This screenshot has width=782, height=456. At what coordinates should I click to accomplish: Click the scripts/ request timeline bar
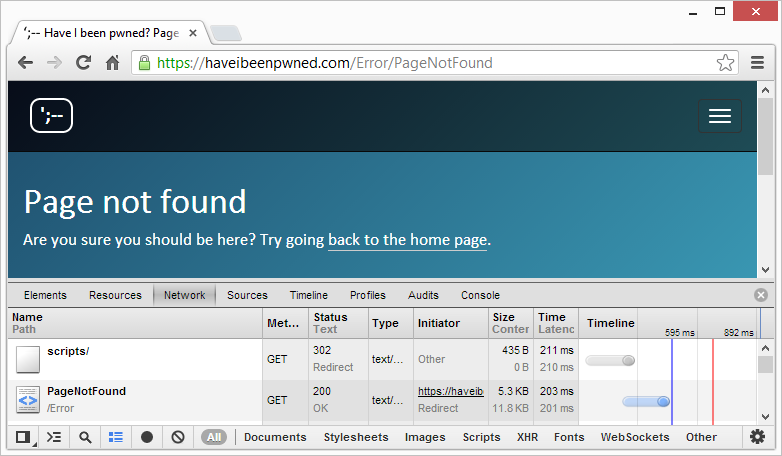click(x=610, y=360)
